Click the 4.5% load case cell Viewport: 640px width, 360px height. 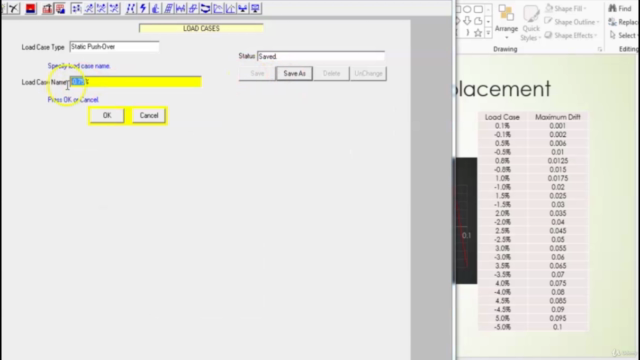pos(502,301)
